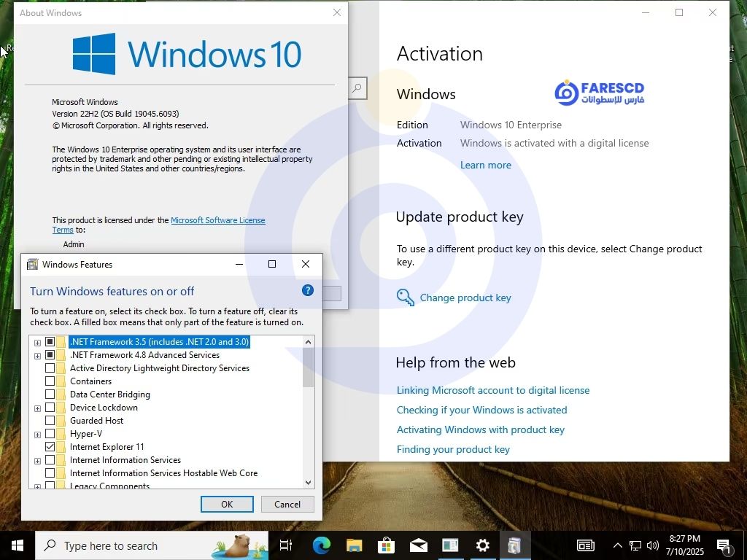Open News and interests on the taskbar
Image resolution: width=747 pixels, height=560 pixels.
coord(586,545)
